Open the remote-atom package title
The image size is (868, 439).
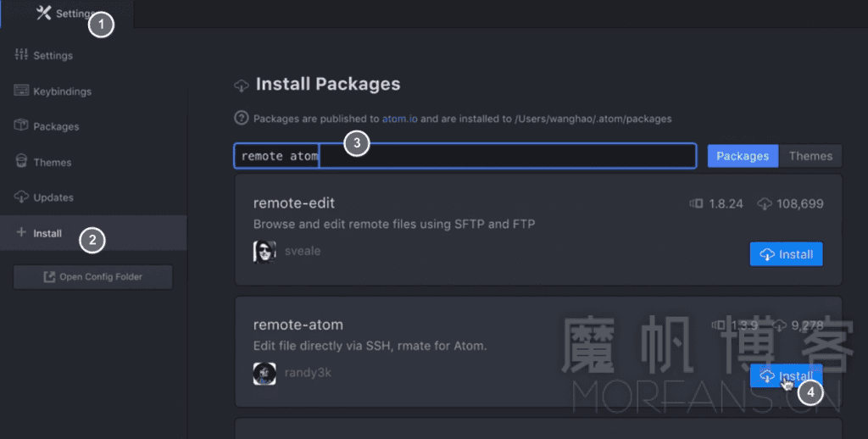tap(298, 325)
